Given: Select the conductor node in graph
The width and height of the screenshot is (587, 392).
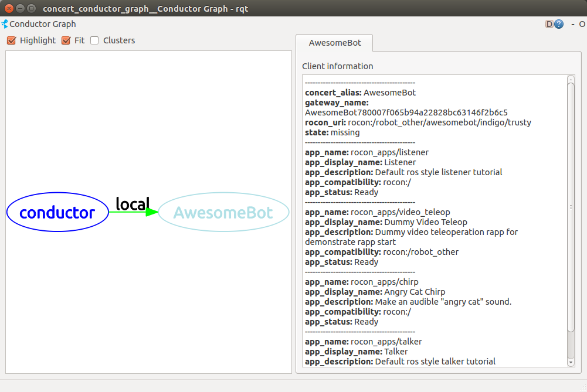Looking at the screenshot, I should [x=57, y=212].
